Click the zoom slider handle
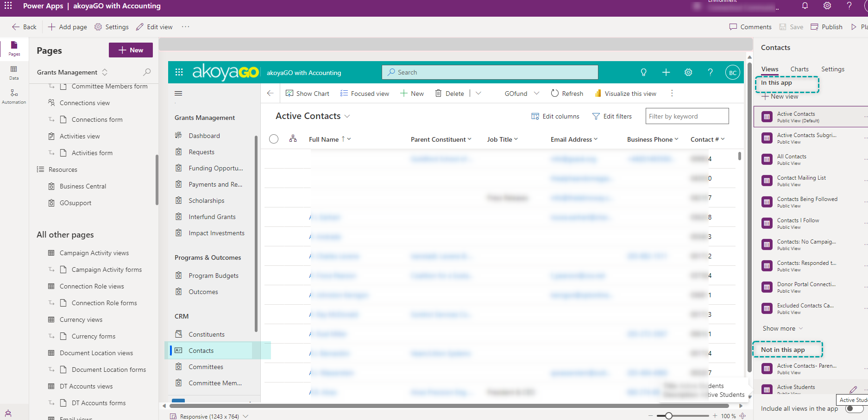Image resolution: width=868 pixels, height=420 pixels. click(x=669, y=416)
